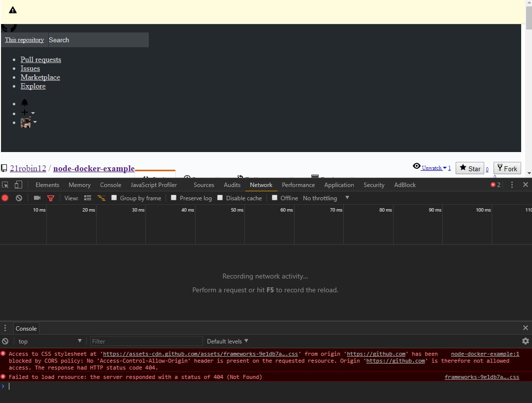Open the 21robin12 user link

[x=28, y=168]
